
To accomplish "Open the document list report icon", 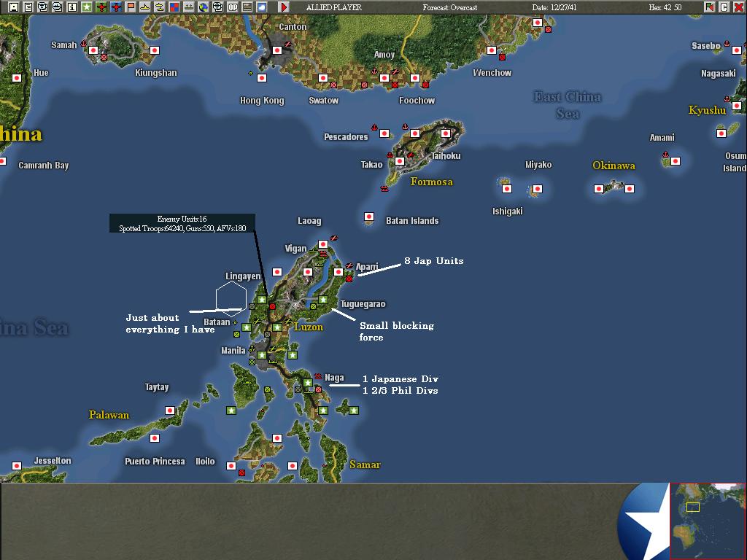I will [x=28, y=7].
